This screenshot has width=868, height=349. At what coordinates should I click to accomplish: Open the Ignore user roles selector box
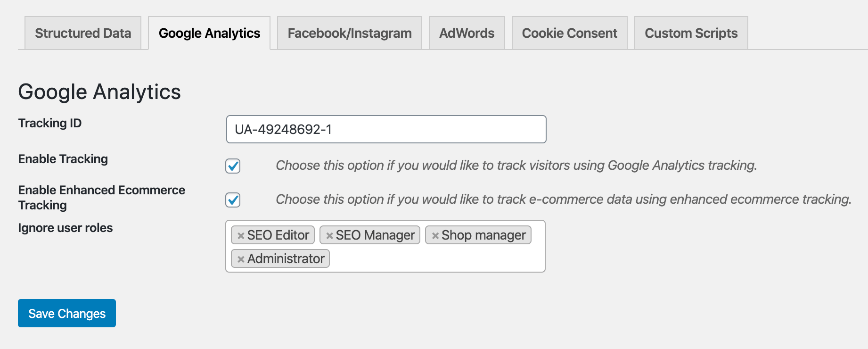tap(385, 246)
